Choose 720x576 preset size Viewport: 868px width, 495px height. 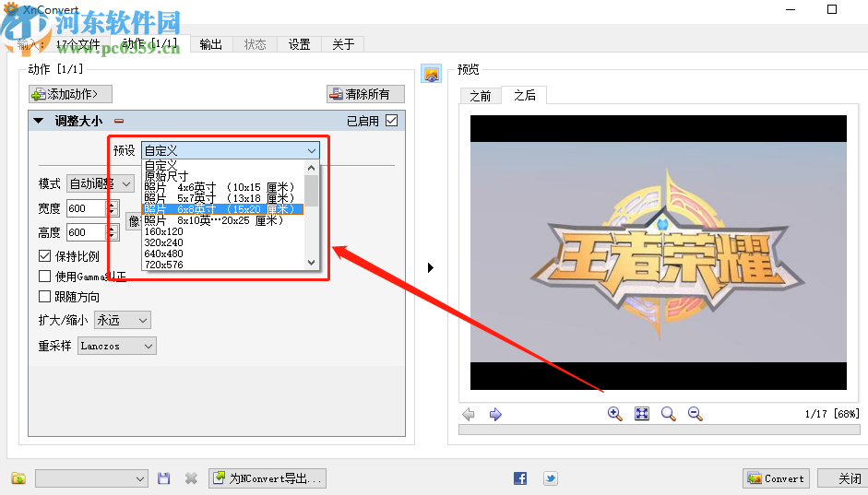coord(222,265)
